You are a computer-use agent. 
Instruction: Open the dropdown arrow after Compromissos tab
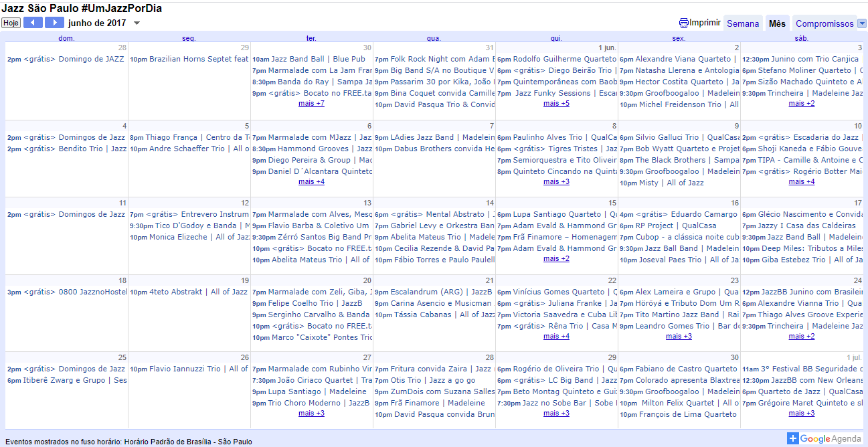[861, 23]
